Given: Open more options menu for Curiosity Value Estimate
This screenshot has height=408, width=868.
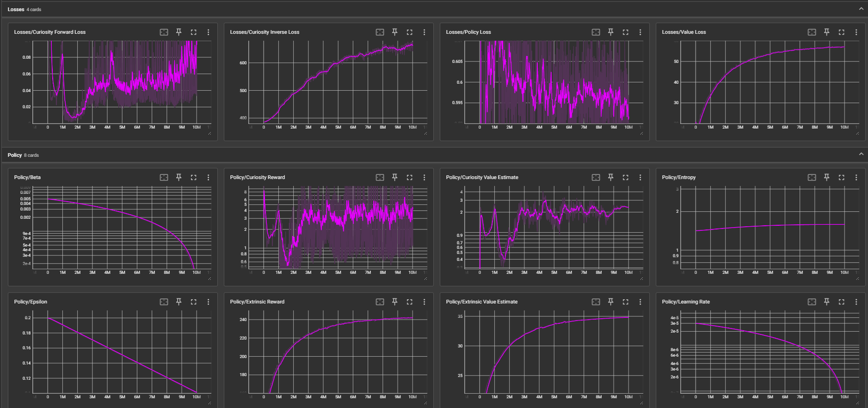Looking at the screenshot, I should coord(640,177).
